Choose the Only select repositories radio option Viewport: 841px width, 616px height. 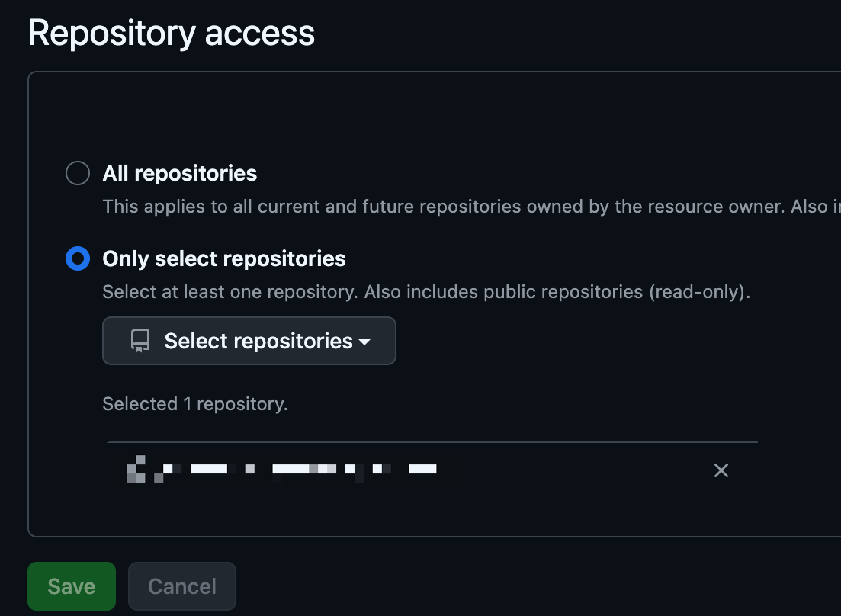click(x=78, y=259)
